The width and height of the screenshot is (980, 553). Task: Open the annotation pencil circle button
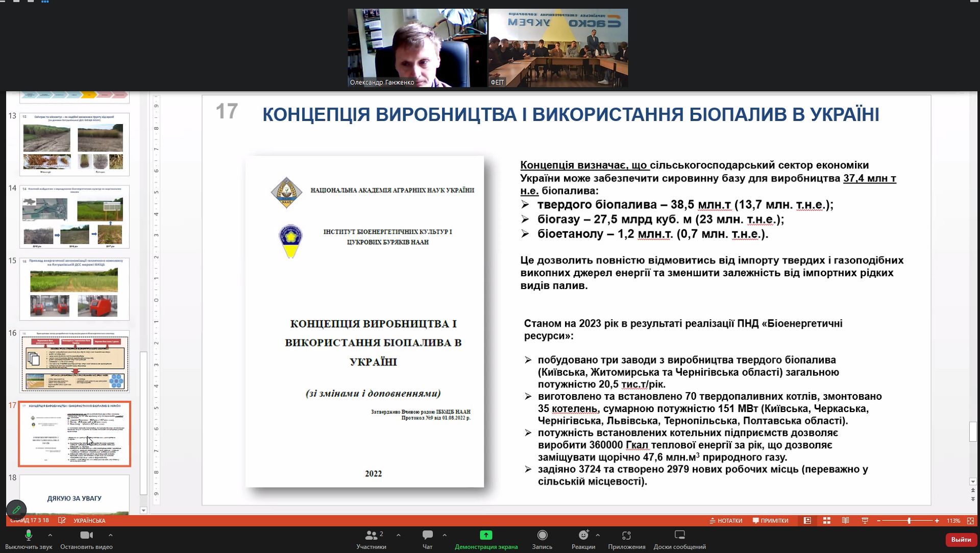click(16, 510)
